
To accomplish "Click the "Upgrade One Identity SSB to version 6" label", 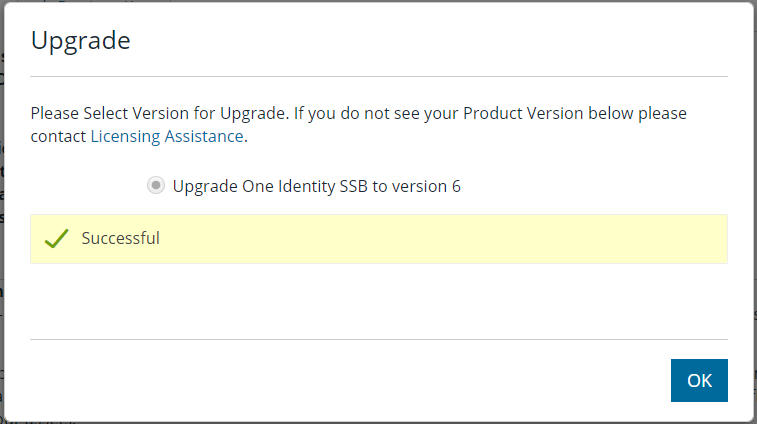I will tap(316, 186).
